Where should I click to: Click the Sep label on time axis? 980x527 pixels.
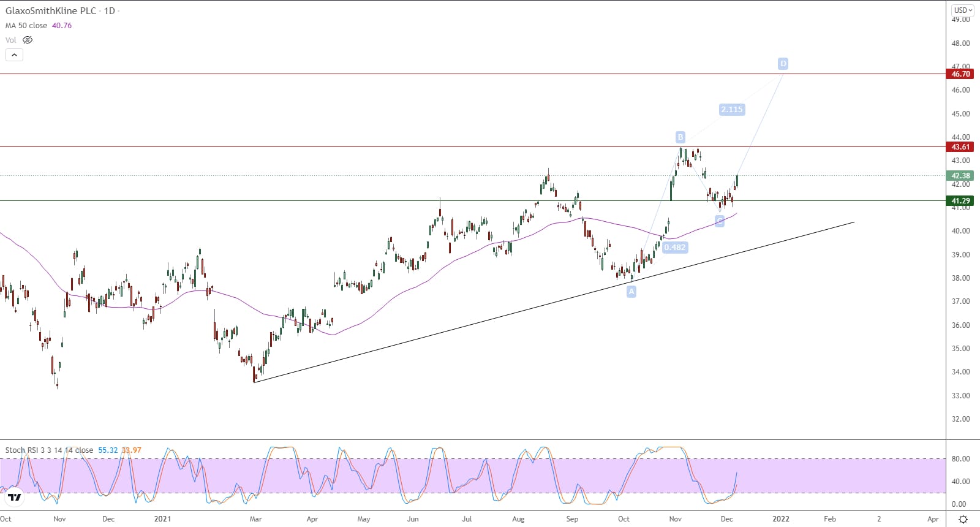572,519
